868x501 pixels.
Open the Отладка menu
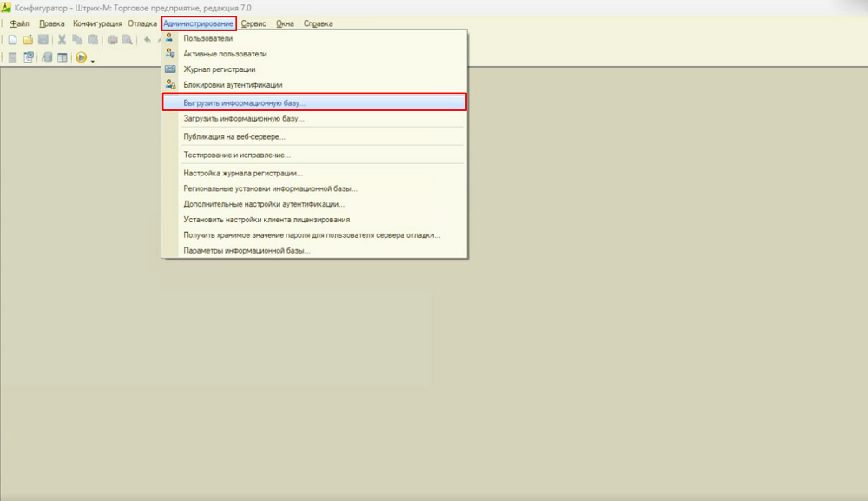pos(142,23)
